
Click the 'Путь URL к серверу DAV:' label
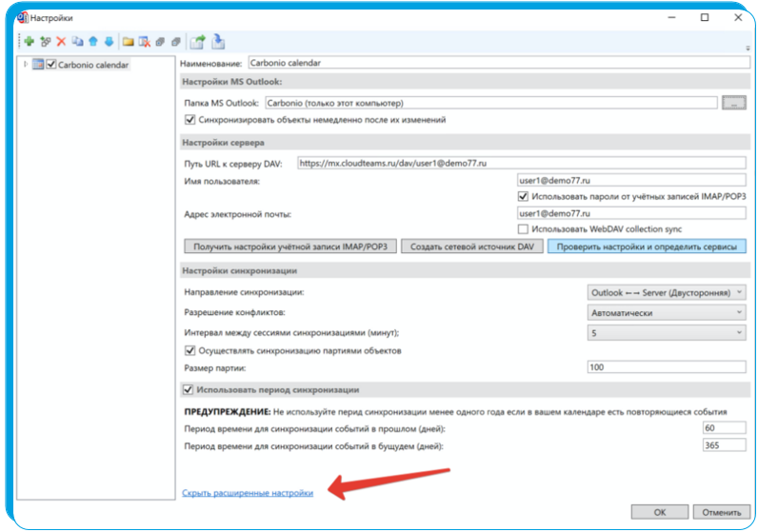233,164
